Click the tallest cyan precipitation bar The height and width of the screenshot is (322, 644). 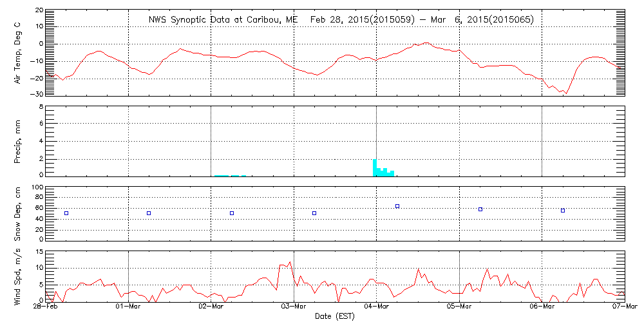click(375, 167)
